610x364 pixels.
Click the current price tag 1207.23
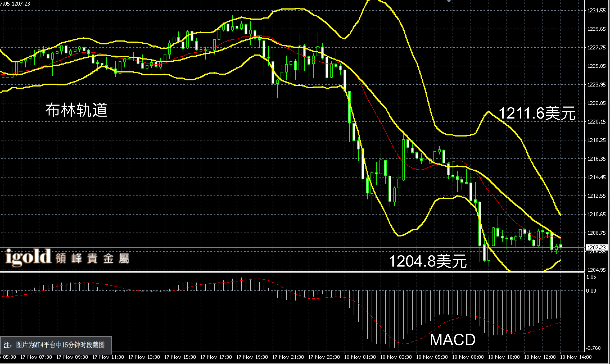click(597, 247)
